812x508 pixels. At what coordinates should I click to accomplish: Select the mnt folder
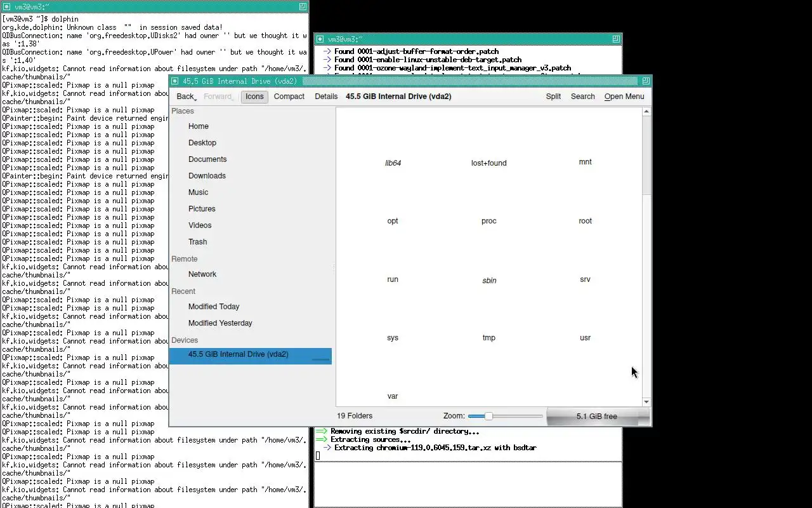(585, 162)
